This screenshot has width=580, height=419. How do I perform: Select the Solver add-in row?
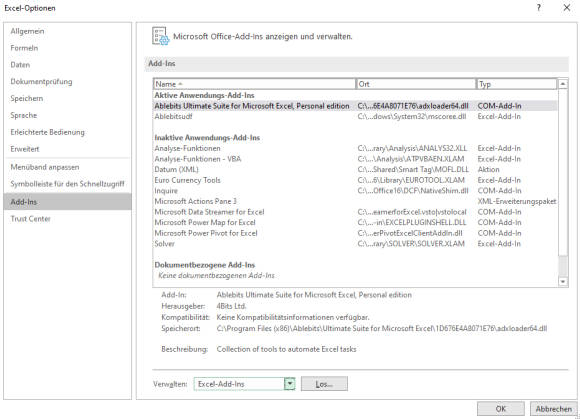pos(355,244)
